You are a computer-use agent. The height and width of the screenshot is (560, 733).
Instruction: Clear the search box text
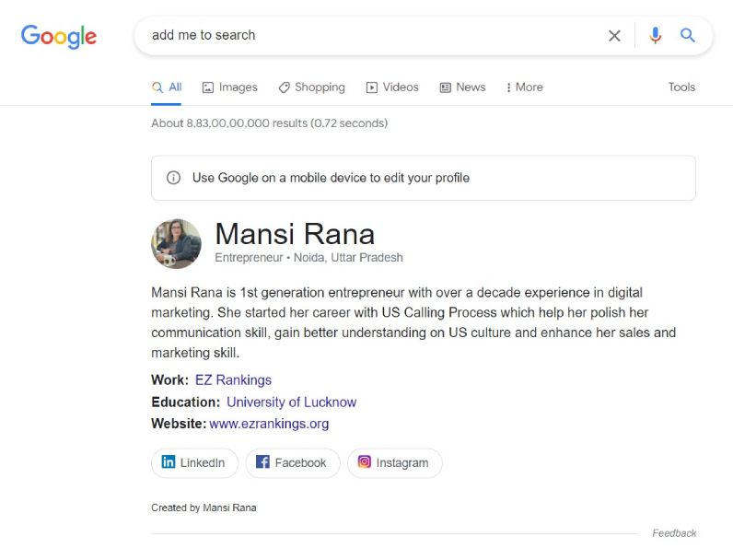pyautogui.click(x=614, y=36)
